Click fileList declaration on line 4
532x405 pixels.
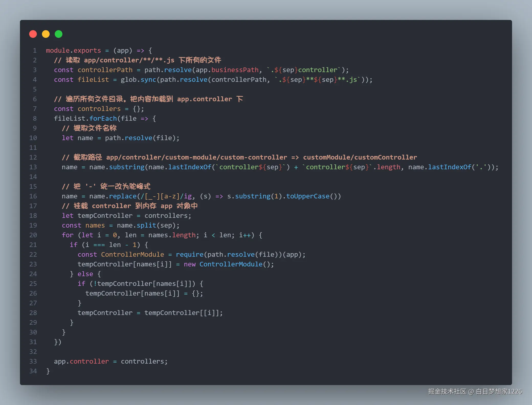tap(93, 80)
